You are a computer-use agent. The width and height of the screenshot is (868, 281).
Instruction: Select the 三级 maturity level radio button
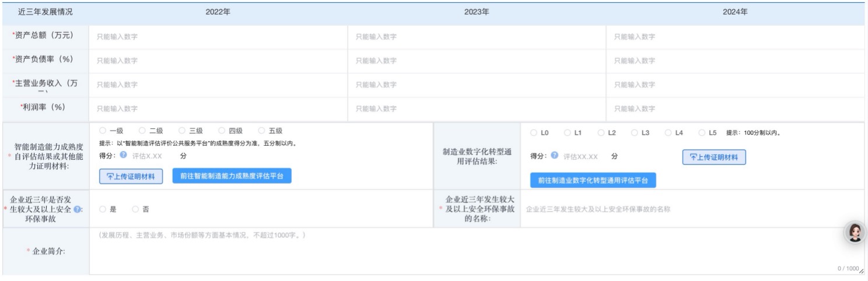point(182,131)
